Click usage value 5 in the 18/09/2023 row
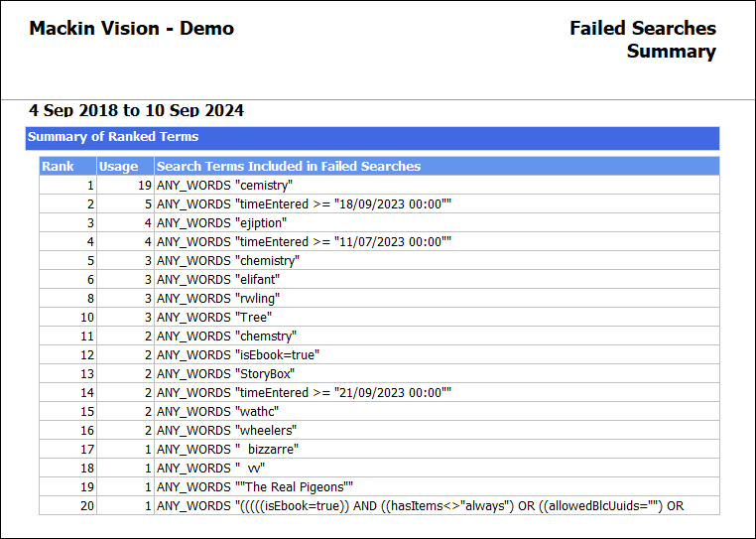The height and width of the screenshot is (539, 756). pyautogui.click(x=148, y=204)
